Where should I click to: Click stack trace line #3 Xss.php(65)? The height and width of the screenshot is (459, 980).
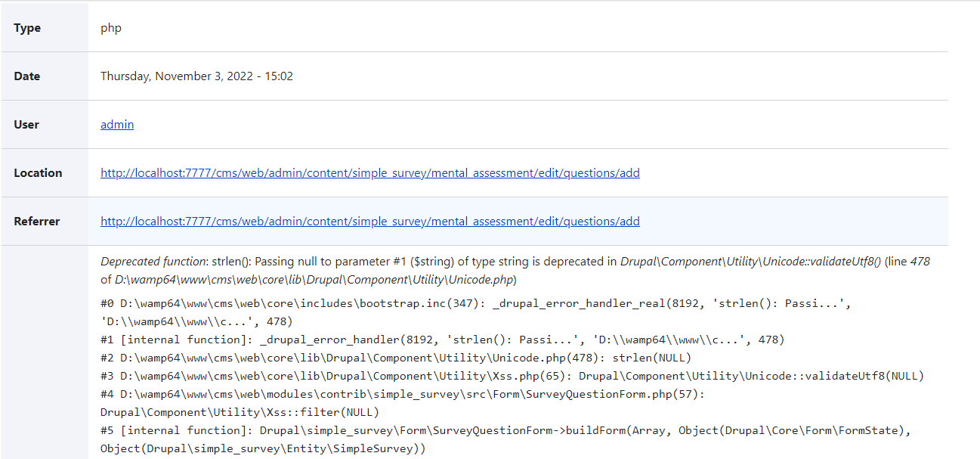[512, 376]
